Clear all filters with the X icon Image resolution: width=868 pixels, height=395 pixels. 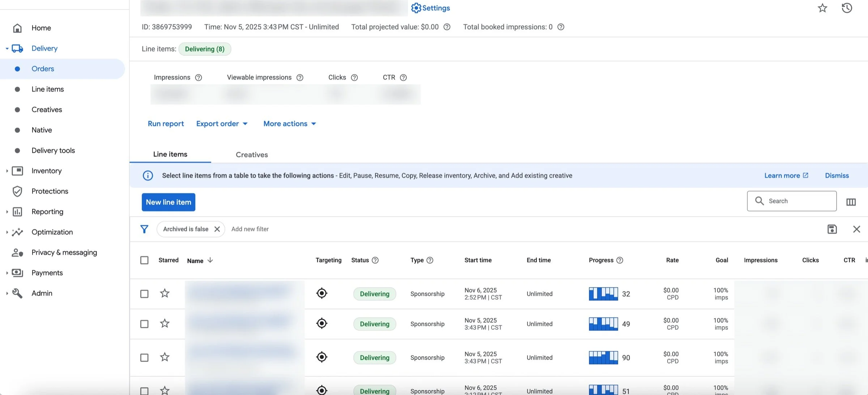856,229
